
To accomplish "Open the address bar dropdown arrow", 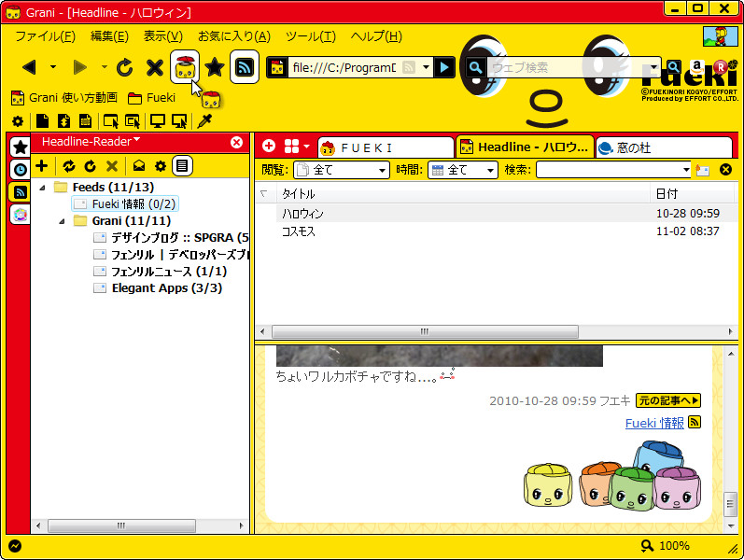I will (x=426, y=67).
